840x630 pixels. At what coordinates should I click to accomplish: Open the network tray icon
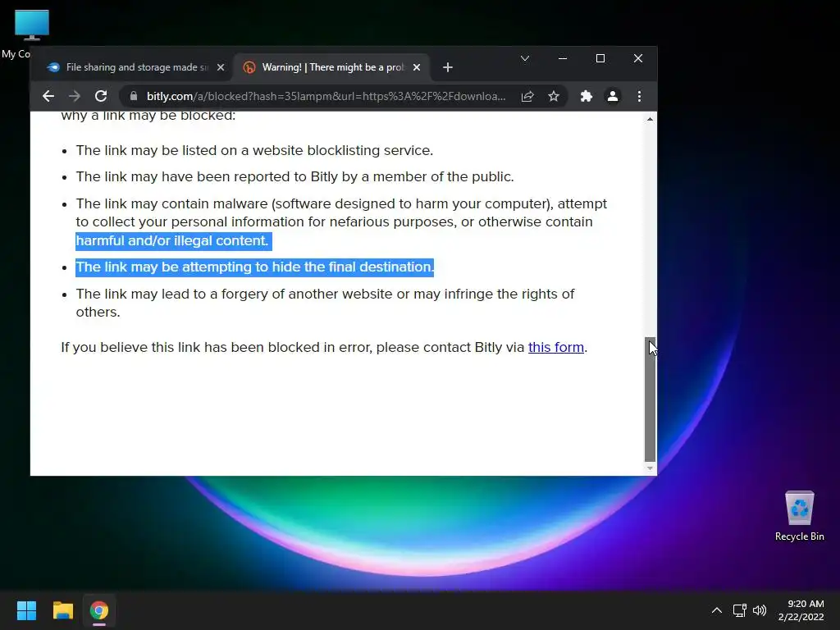pos(740,610)
